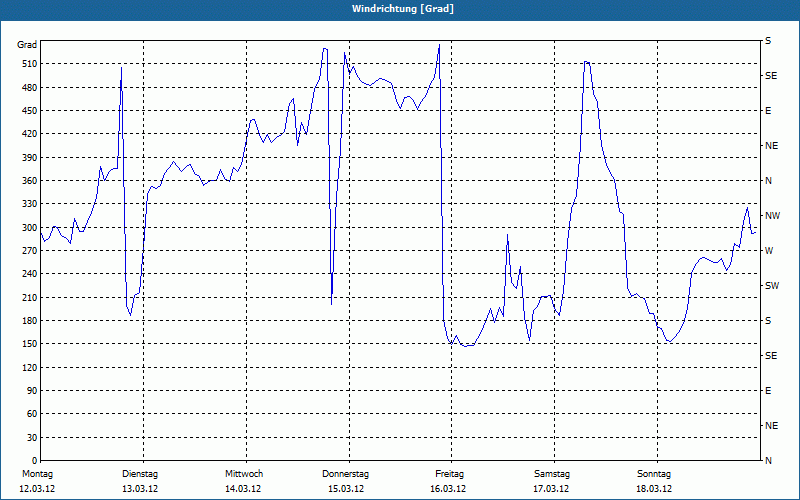Select the 390 y-axis value

point(29,158)
